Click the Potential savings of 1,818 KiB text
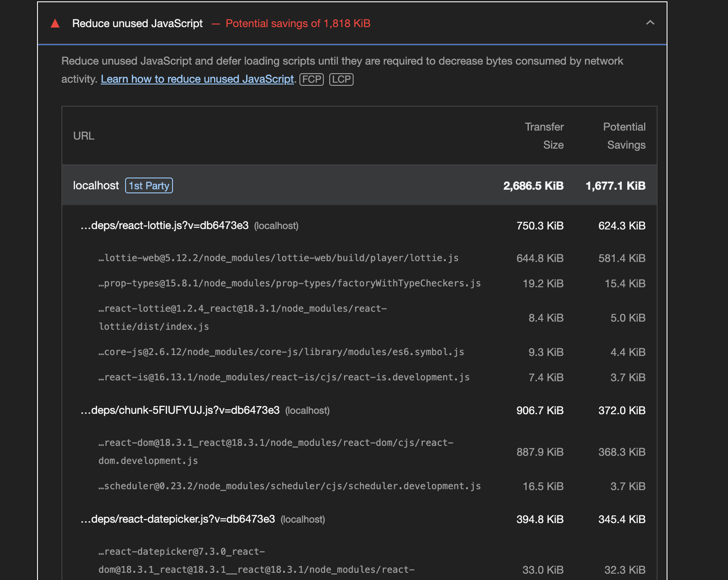The width and height of the screenshot is (728, 580). [298, 23]
